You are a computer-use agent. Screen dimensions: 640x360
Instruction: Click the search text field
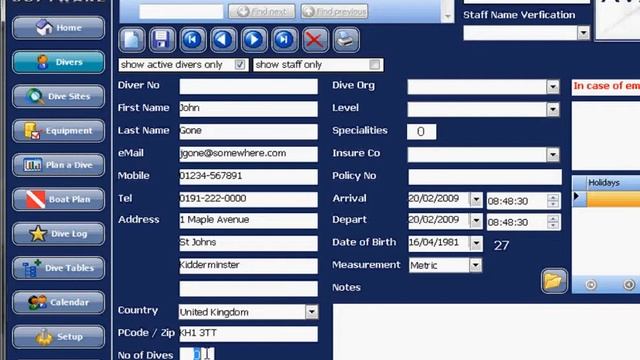pyautogui.click(x=181, y=11)
